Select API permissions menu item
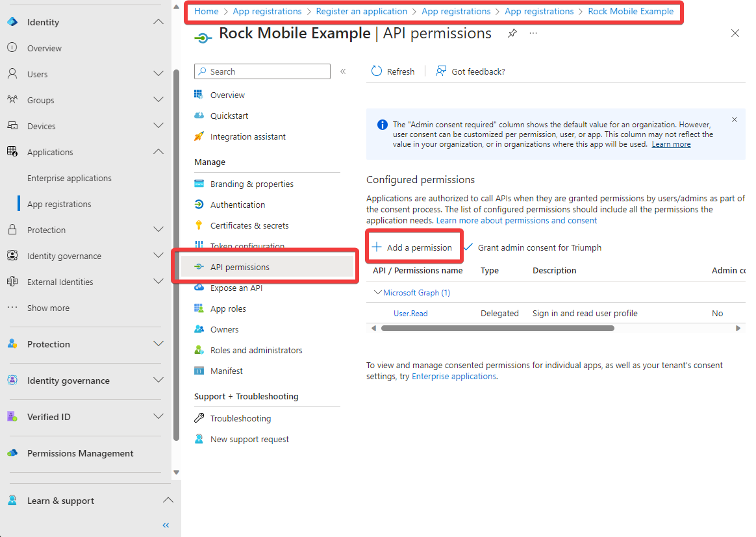756x537 pixels. pyautogui.click(x=267, y=267)
